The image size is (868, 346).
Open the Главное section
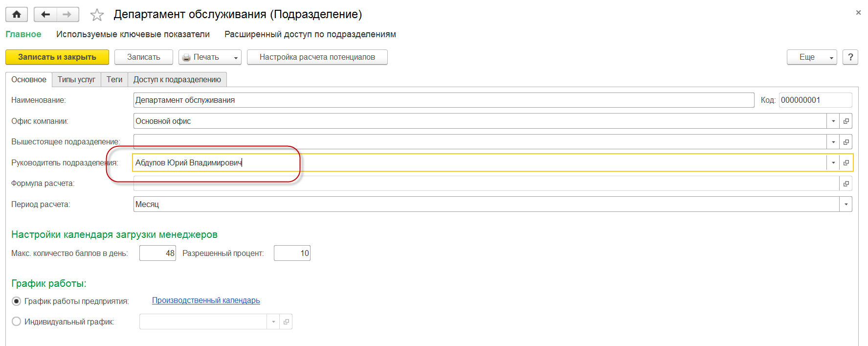click(x=23, y=34)
